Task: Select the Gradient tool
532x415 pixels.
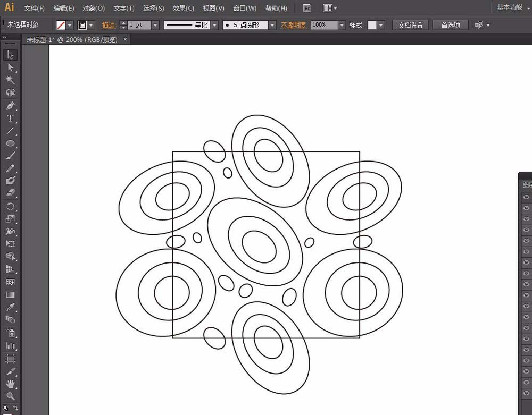Action: 10,294
